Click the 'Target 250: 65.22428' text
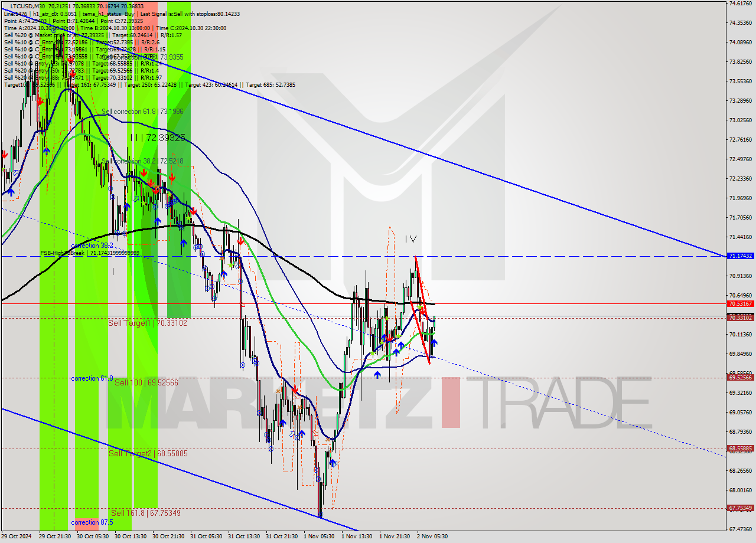The image size is (756, 543). (x=151, y=85)
